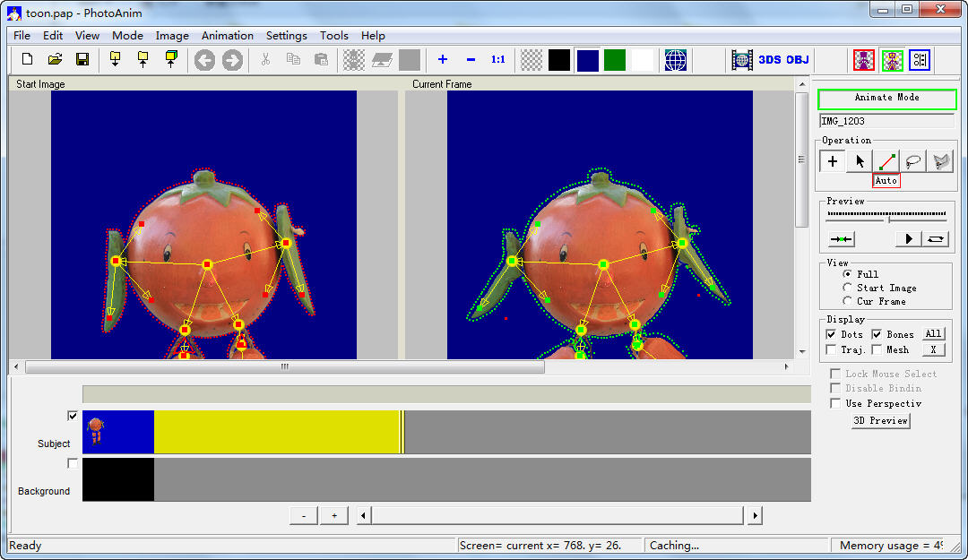Screen dimensions: 968x560
Task: Click the loop playback icon in Preview
Action: (x=936, y=239)
